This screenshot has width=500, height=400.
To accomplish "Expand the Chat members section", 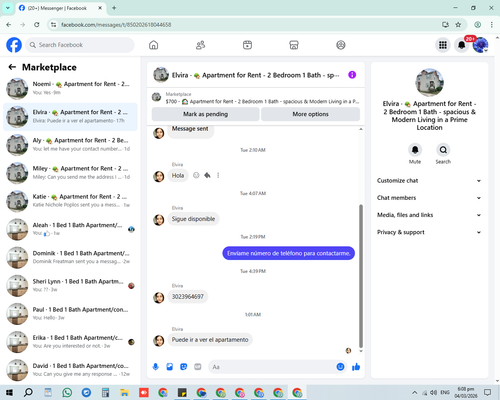I will (x=429, y=198).
